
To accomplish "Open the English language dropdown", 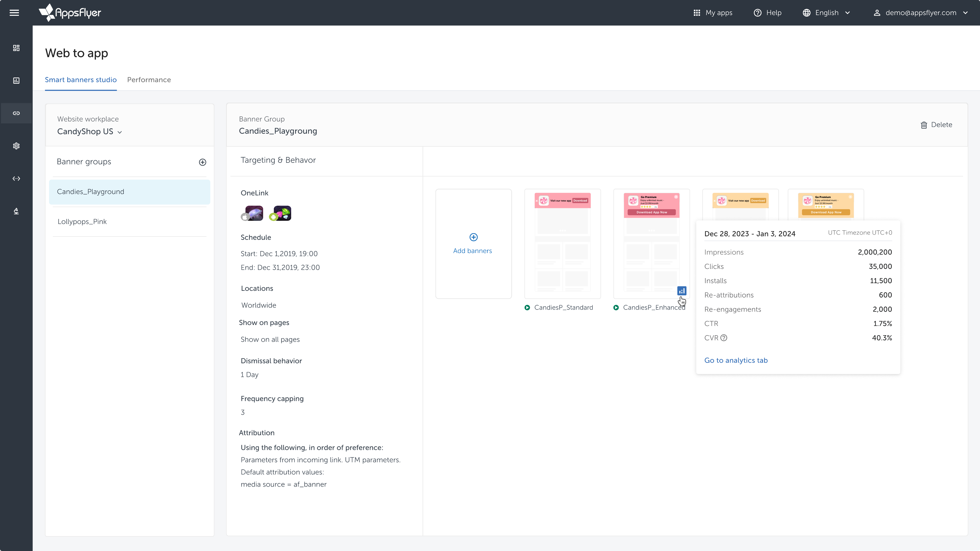I will click(x=826, y=13).
